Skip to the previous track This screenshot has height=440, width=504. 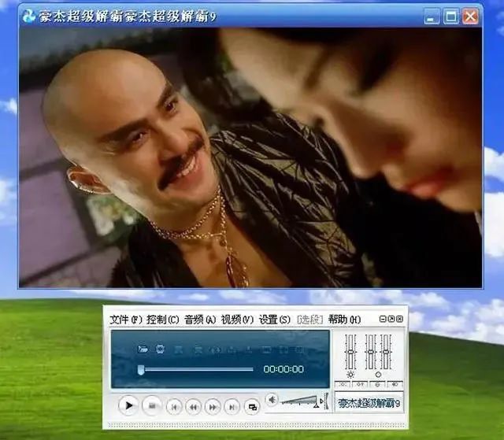click(x=174, y=407)
